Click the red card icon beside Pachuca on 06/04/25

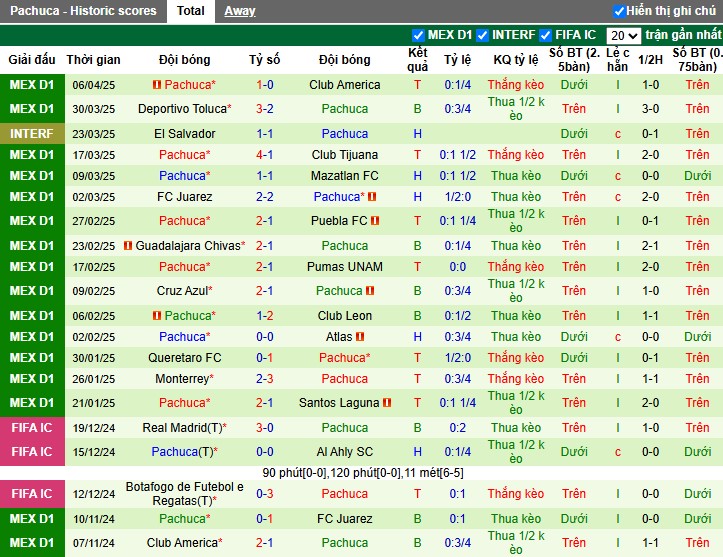[157, 85]
